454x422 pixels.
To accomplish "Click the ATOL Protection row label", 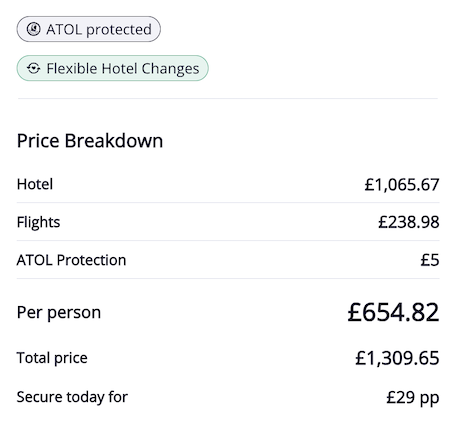I will (71, 260).
